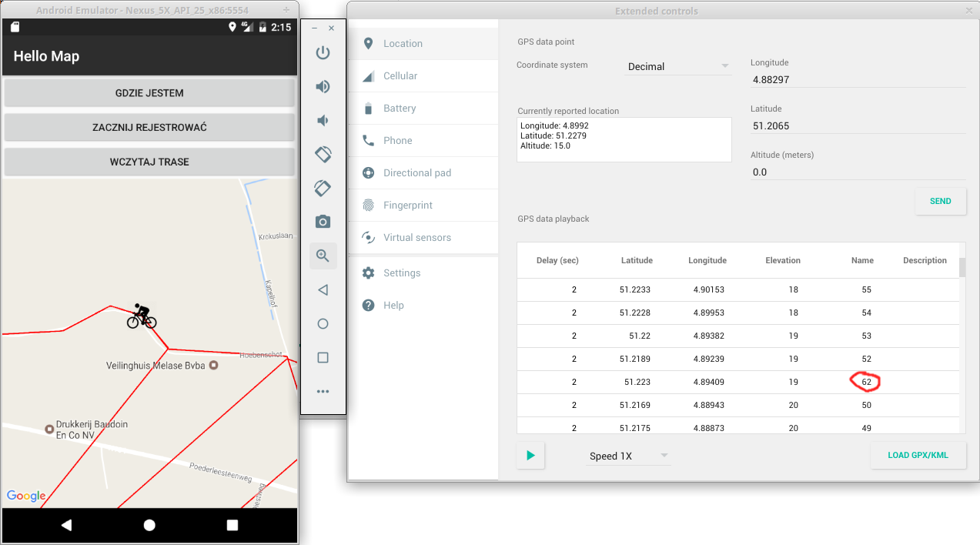980x545 pixels.
Task: Select the Fingerprint section icon
Action: [368, 205]
